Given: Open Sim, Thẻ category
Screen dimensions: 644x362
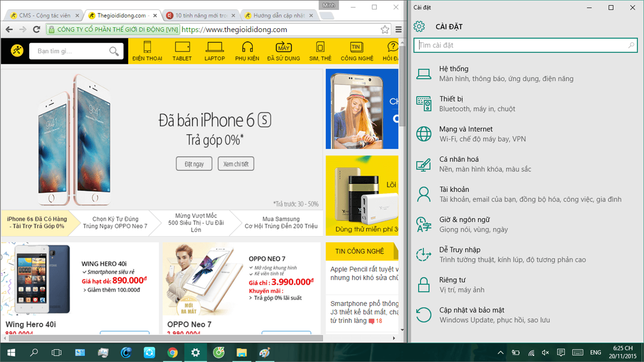Looking at the screenshot, I should pyautogui.click(x=320, y=52).
